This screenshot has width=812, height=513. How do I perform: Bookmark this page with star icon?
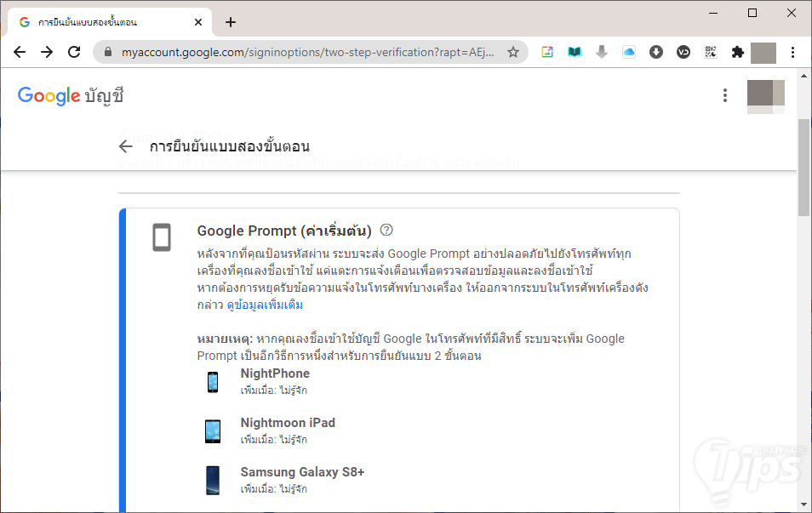click(512, 52)
